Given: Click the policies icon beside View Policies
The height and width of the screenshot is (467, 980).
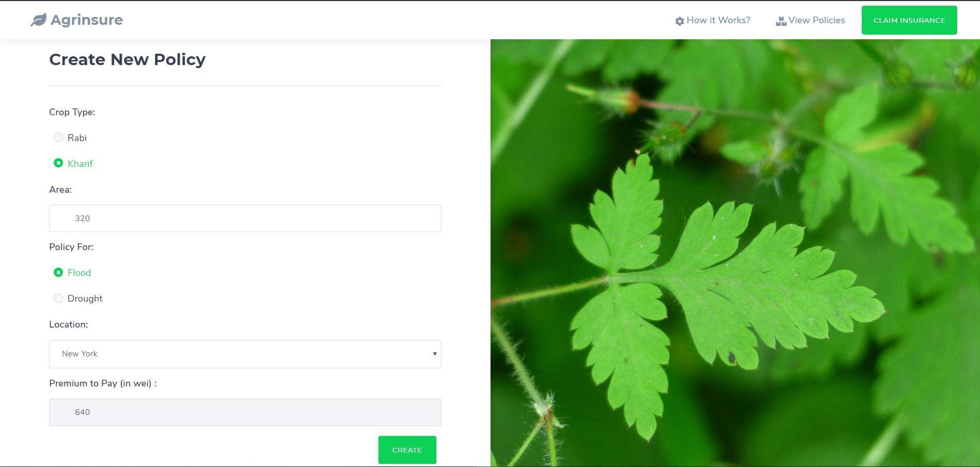Looking at the screenshot, I should pyautogui.click(x=781, y=21).
